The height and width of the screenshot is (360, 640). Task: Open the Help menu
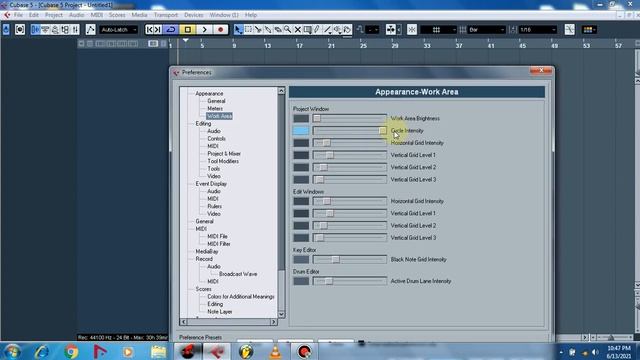coord(251,15)
